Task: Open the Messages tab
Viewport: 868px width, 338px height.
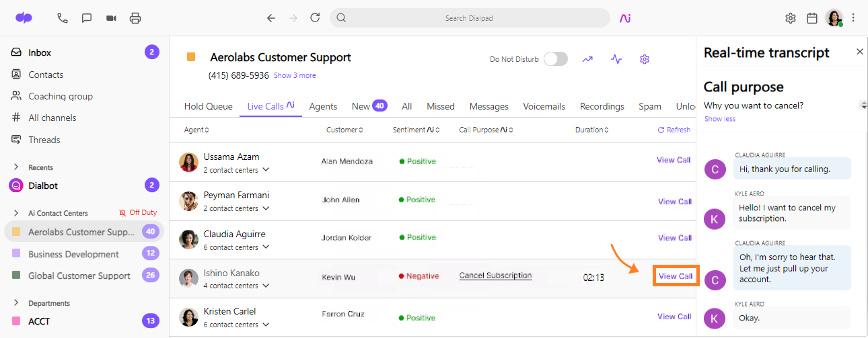Action: coord(489,106)
